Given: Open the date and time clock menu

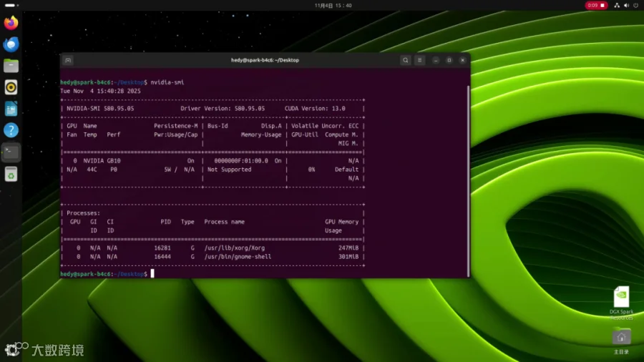Looking at the screenshot, I should click(x=333, y=5).
